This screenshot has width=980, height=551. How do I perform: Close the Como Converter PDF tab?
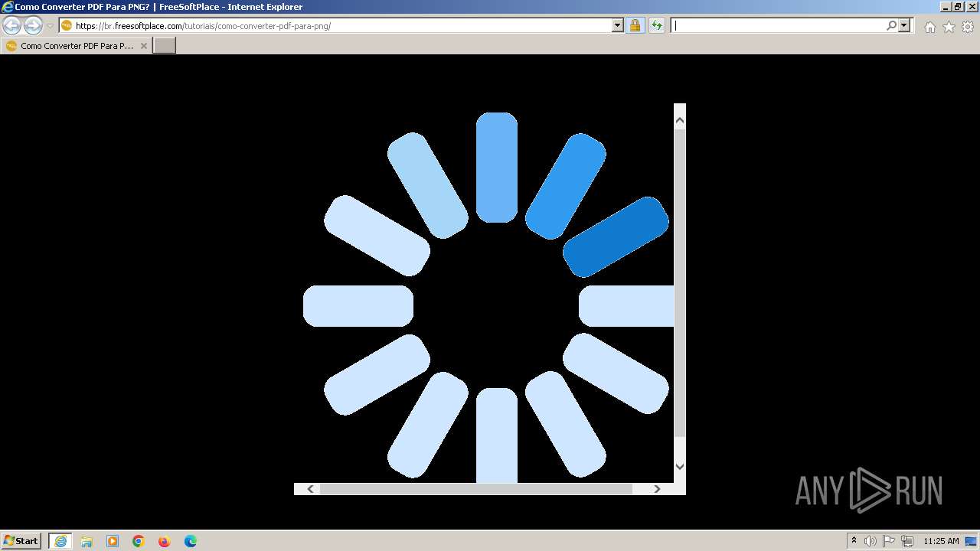[x=143, y=46]
